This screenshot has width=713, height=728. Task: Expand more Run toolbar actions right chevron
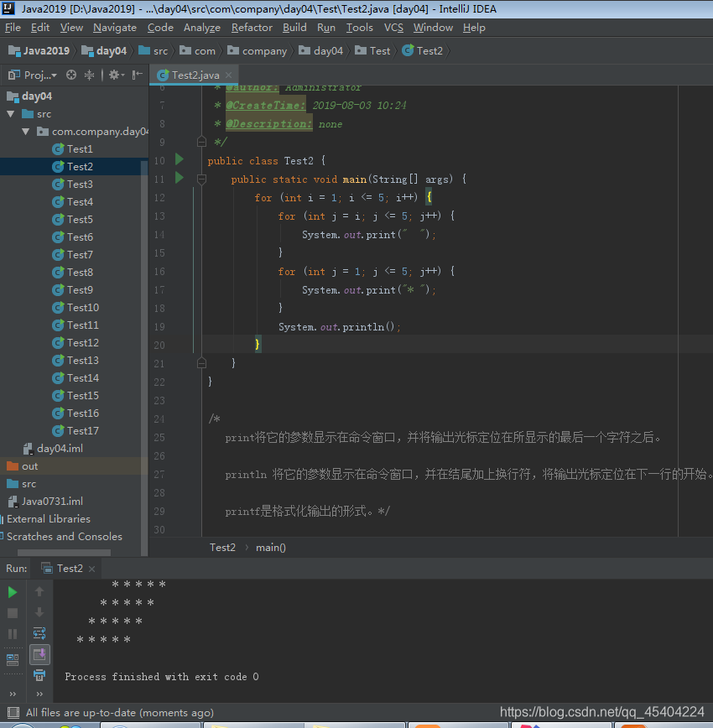[x=39, y=694]
